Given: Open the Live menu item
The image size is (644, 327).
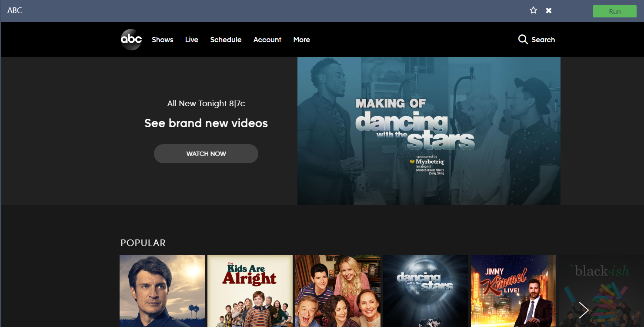Looking at the screenshot, I should pyautogui.click(x=192, y=40).
